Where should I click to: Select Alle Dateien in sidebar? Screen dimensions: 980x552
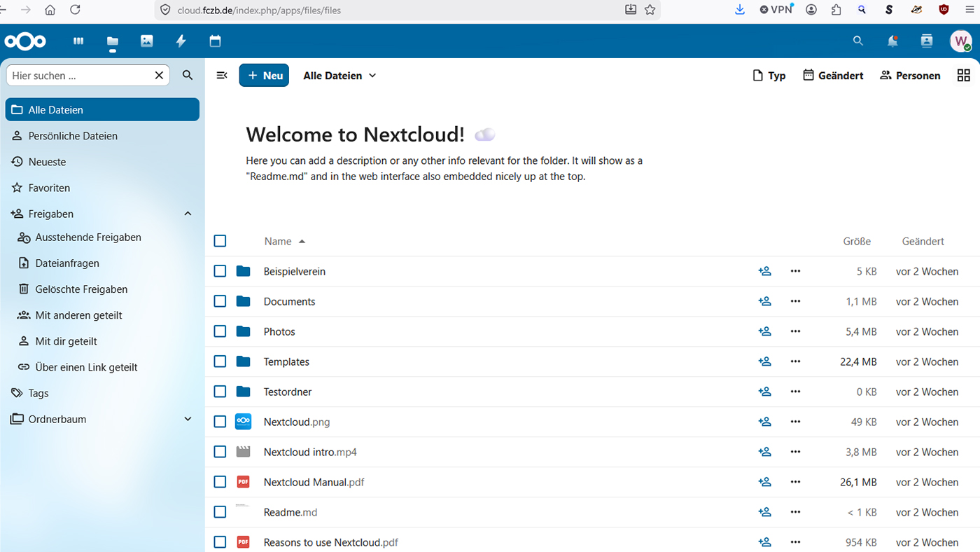pos(102,110)
